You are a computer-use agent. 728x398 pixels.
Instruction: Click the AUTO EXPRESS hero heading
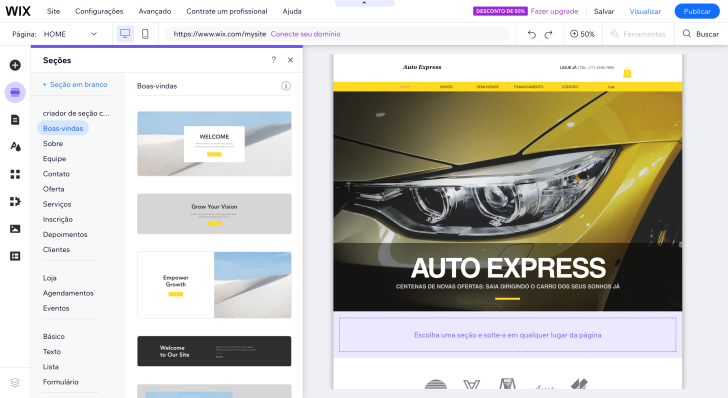point(508,268)
